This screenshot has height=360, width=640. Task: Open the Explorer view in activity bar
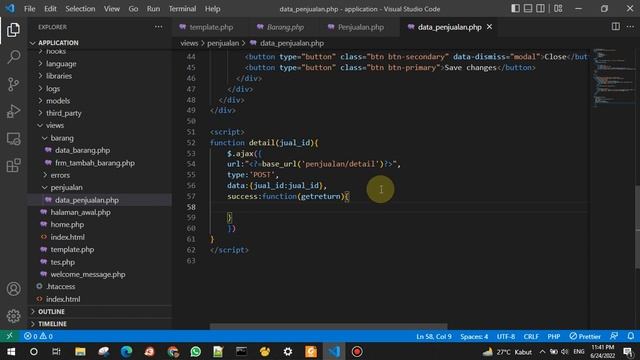[x=13, y=30]
